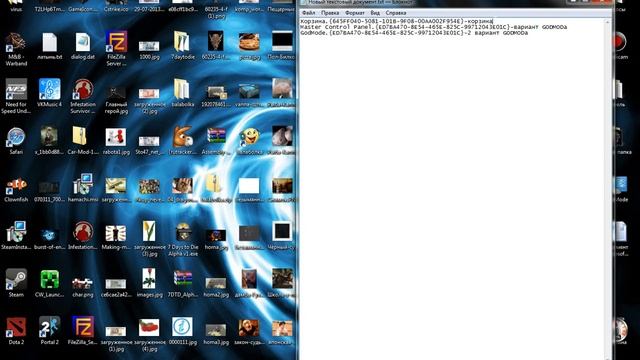640x360 pixels.
Task: Select the VKMusic 4 shortcut icon
Action: click(x=49, y=93)
